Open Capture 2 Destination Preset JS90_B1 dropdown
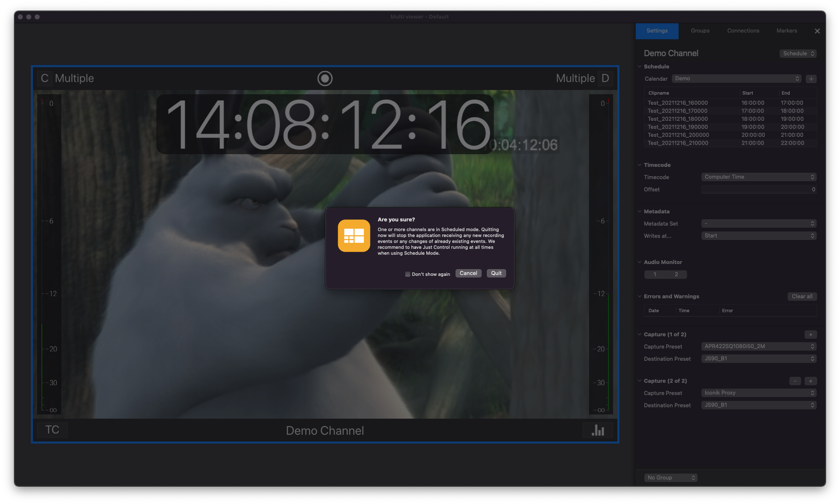This screenshot has width=840, height=504. coord(759,405)
